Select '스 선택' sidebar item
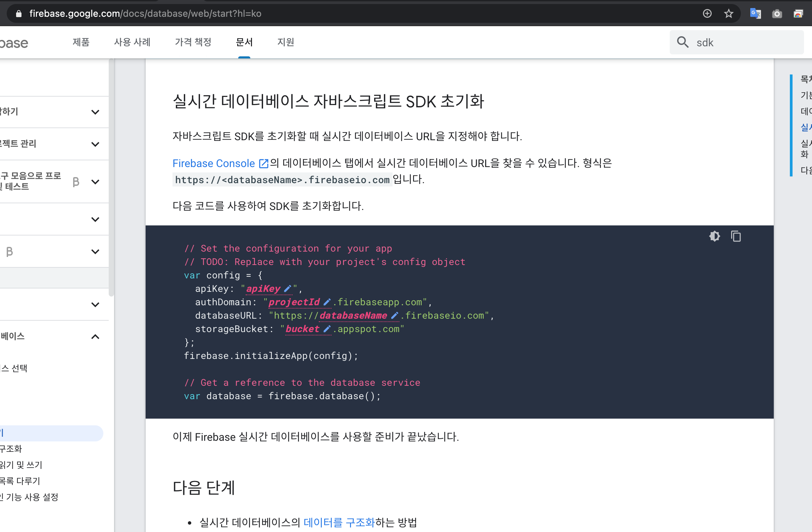Viewport: 812px width, 532px height. (x=14, y=368)
